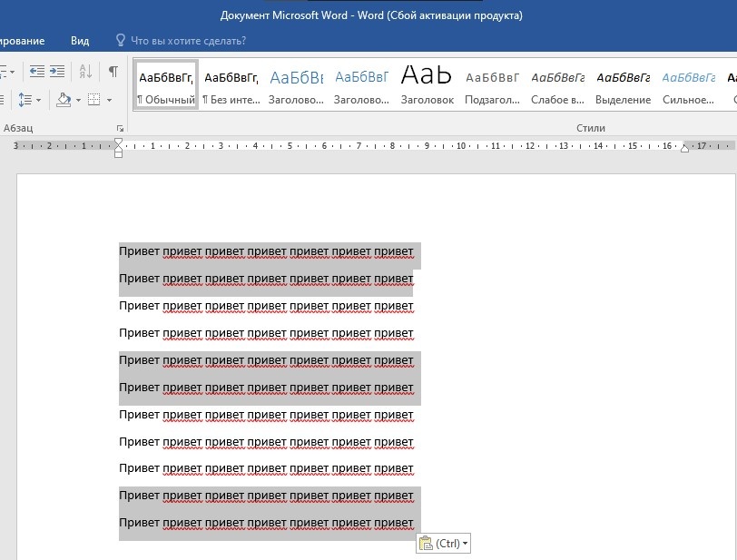Screen dimensions: 737x560
Task: Click the paste options clipboard icon
Action: tap(426, 543)
